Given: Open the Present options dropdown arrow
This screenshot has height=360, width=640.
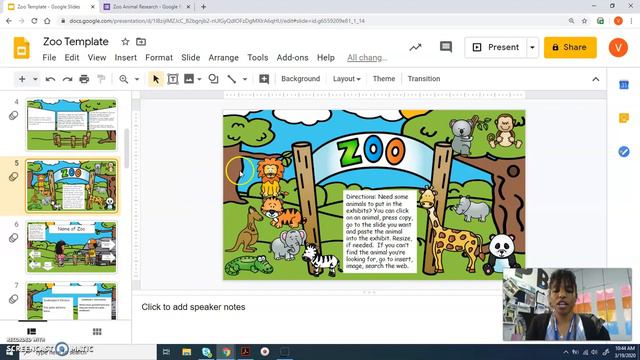Looking at the screenshot, I should (x=532, y=47).
